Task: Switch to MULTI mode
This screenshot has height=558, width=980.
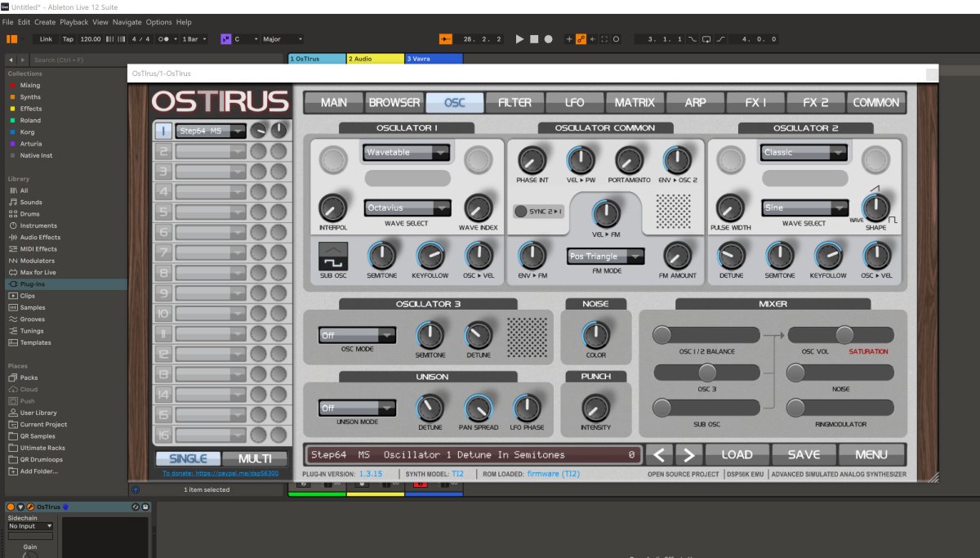Action: (x=256, y=458)
